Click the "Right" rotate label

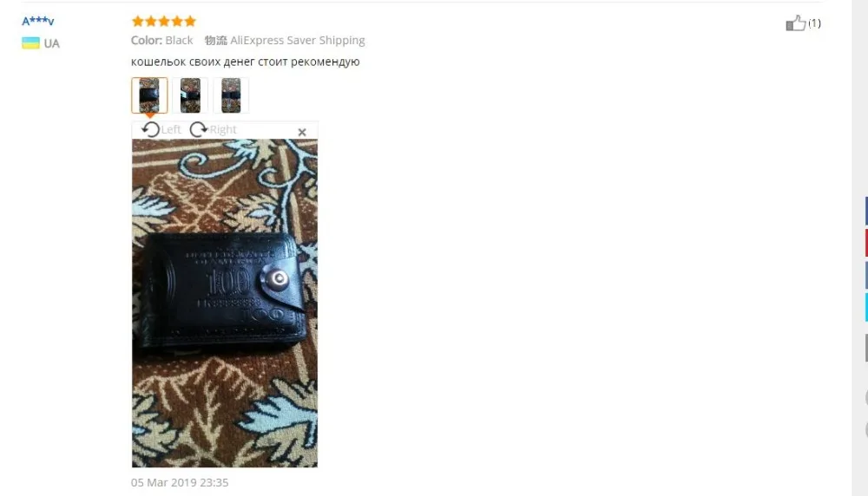click(x=222, y=129)
